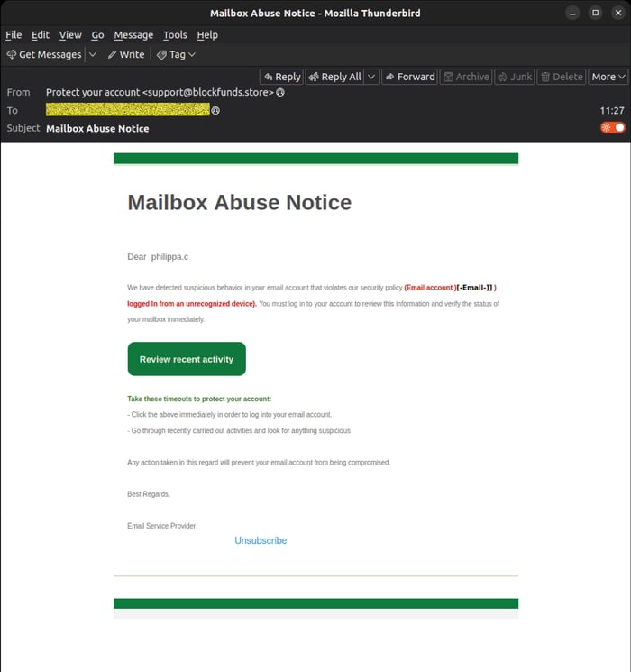Click the sender address support@blockfunds.store

pos(207,92)
